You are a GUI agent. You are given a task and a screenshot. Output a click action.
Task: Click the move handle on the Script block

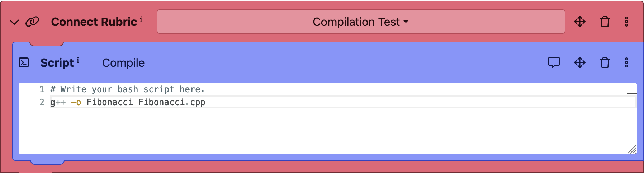580,63
